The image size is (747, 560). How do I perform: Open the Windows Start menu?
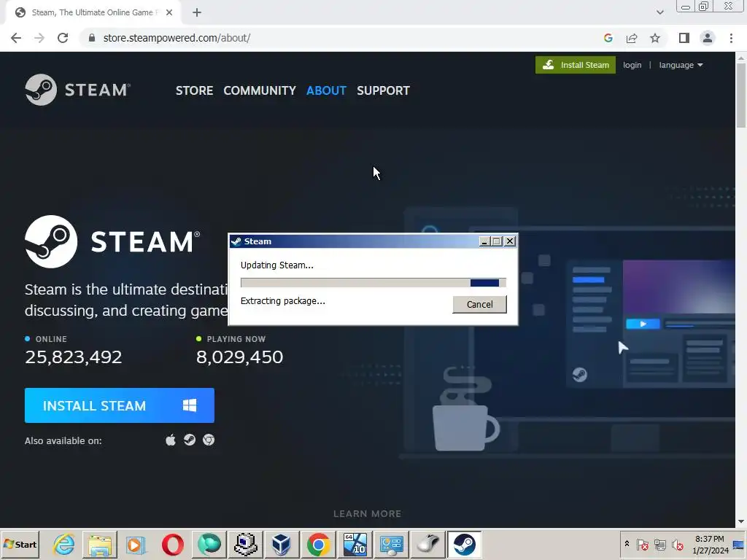tap(20, 544)
